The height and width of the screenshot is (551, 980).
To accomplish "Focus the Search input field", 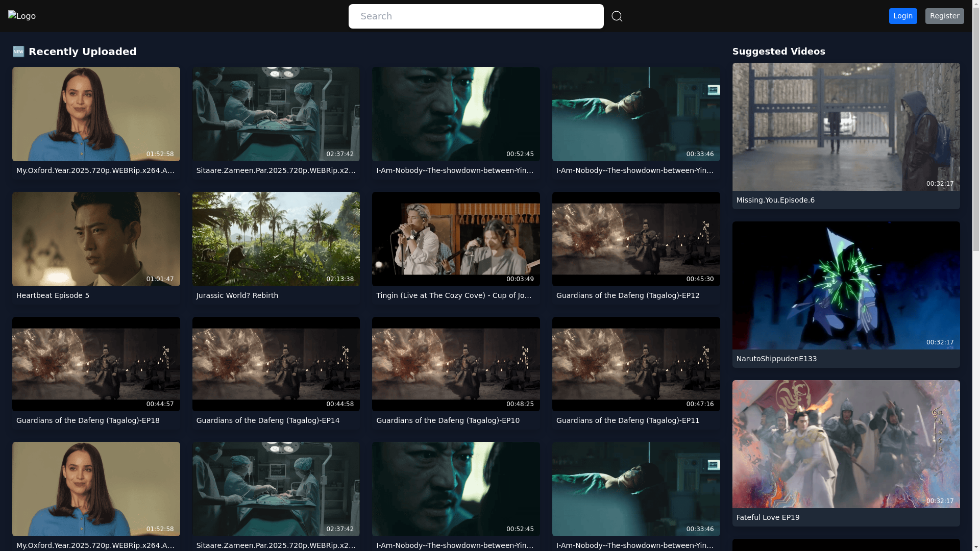I will 476,16.
